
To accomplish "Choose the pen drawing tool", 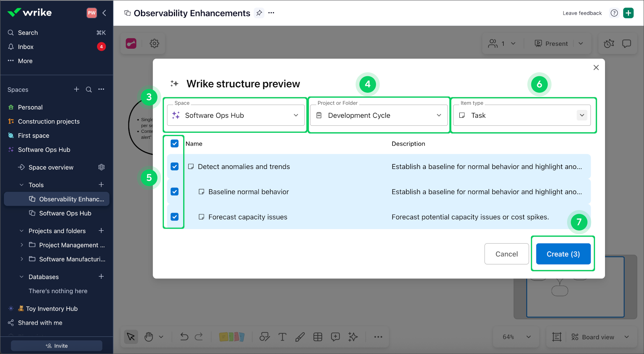I will pos(300,337).
